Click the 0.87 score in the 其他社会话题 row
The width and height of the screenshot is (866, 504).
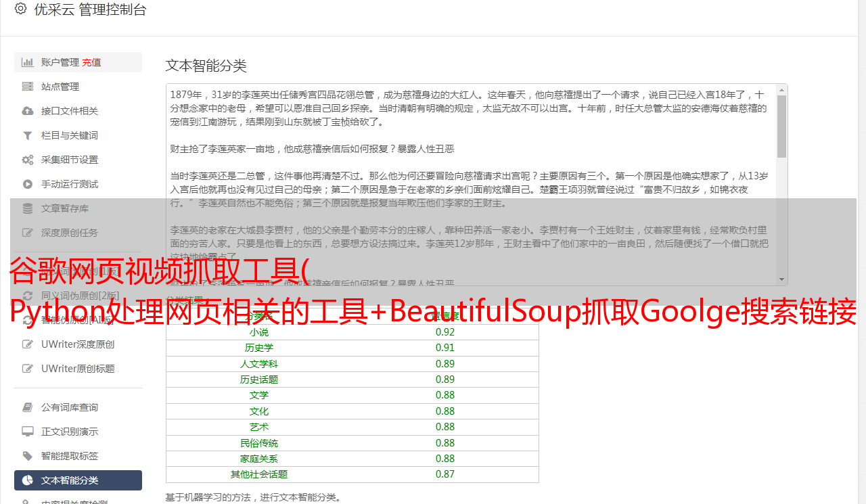coord(445,474)
